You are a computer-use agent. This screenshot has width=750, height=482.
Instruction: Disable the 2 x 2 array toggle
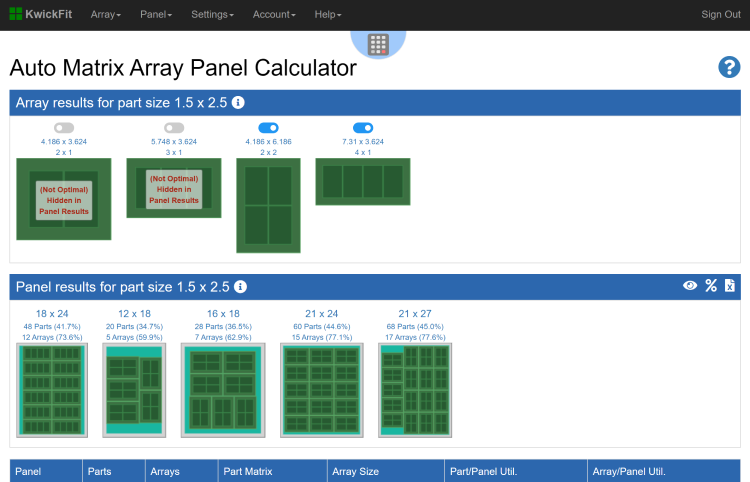(268, 128)
